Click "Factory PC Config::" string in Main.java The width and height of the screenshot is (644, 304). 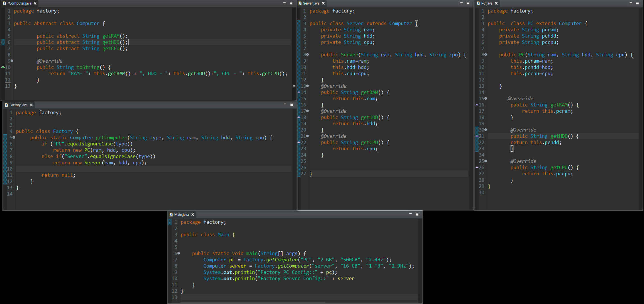[x=287, y=272]
